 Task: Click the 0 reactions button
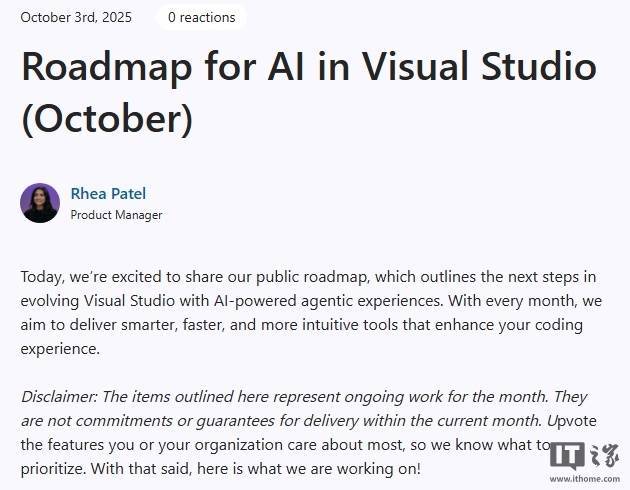click(201, 17)
